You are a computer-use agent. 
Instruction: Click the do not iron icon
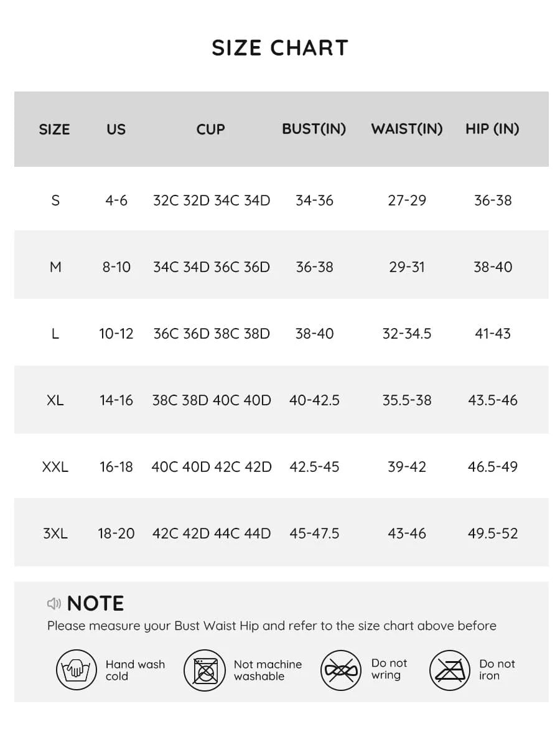pos(449,670)
